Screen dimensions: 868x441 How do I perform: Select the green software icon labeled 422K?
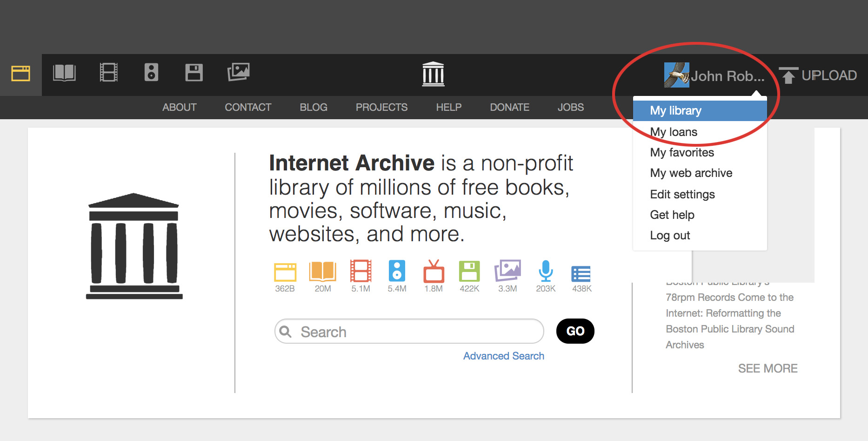(x=469, y=271)
